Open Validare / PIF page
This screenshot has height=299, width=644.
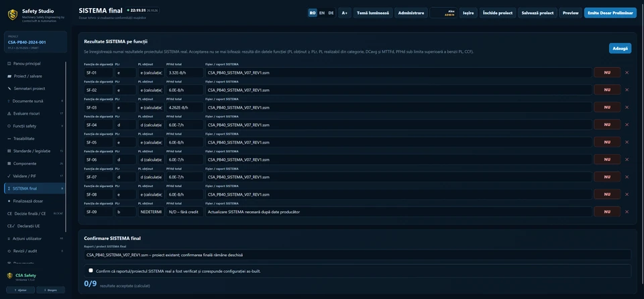click(x=34, y=176)
